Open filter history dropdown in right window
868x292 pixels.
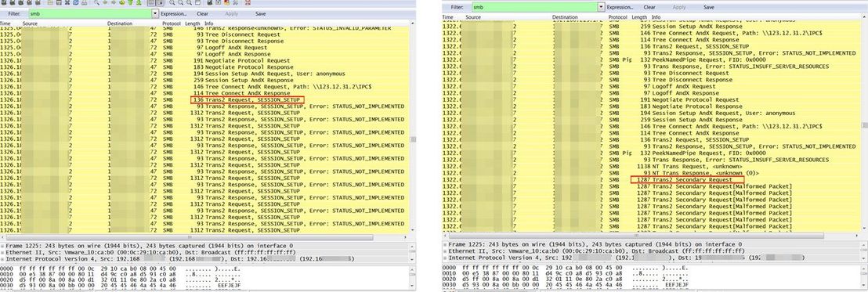[x=602, y=7]
